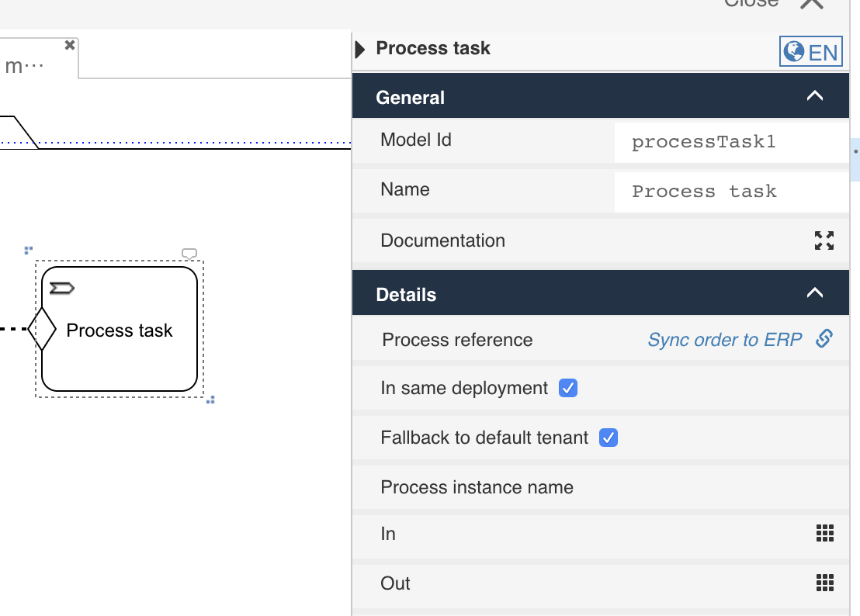The height and width of the screenshot is (616, 860).
Task: Disable Fallback to default tenant
Action: pyautogui.click(x=609, y=438)
